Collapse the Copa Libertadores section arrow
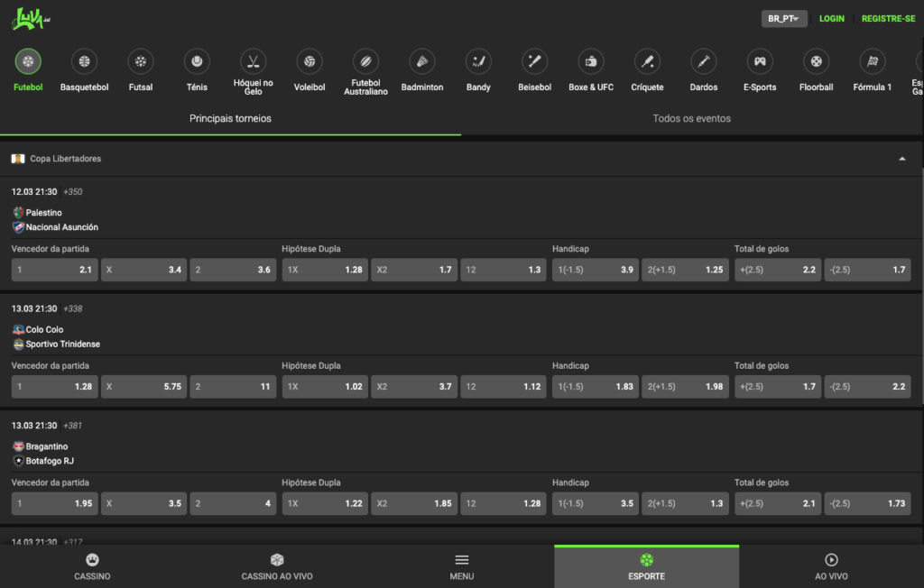924x588 pixels. click(901, 159)
